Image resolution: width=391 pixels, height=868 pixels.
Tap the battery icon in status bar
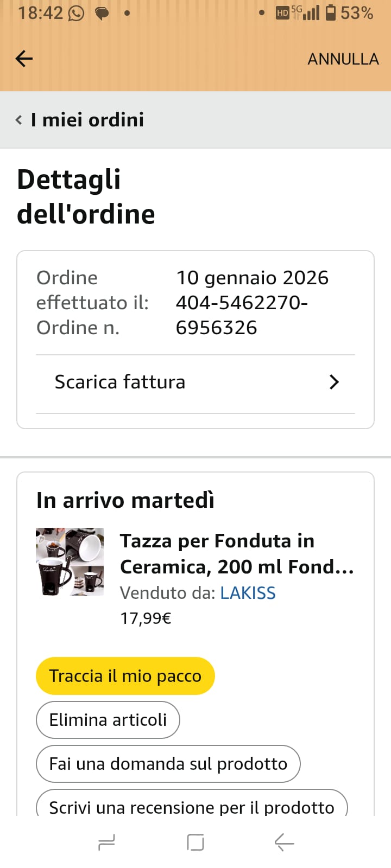[330, 12]
